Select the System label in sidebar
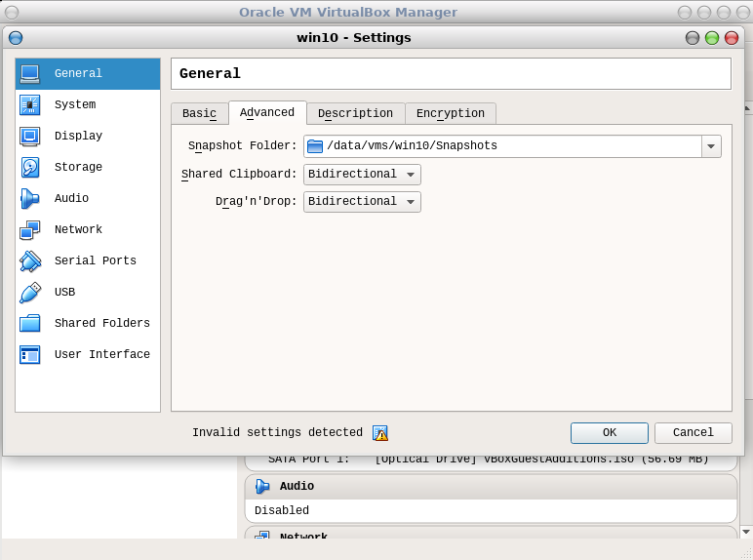This screenshot has width=753, height=560. [x=75, y=104]
